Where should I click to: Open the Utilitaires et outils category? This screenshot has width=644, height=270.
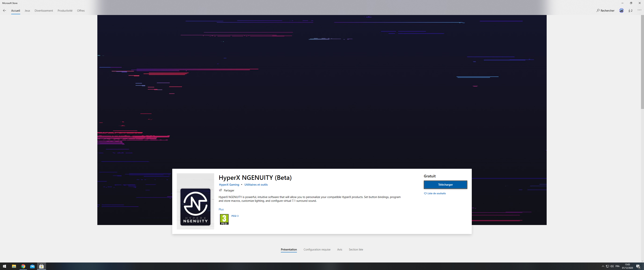click(x=256, y=184)
